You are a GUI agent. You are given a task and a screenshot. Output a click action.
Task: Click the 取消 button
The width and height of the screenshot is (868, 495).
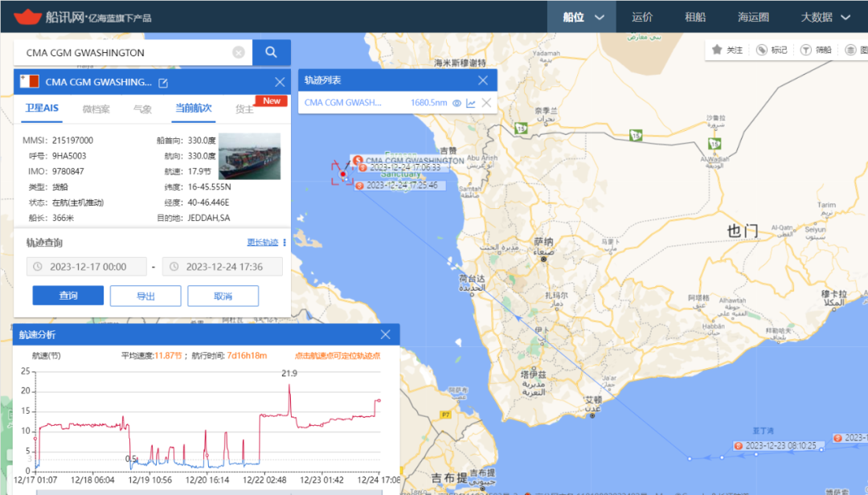pyautogui.click(x=223, y=296)
